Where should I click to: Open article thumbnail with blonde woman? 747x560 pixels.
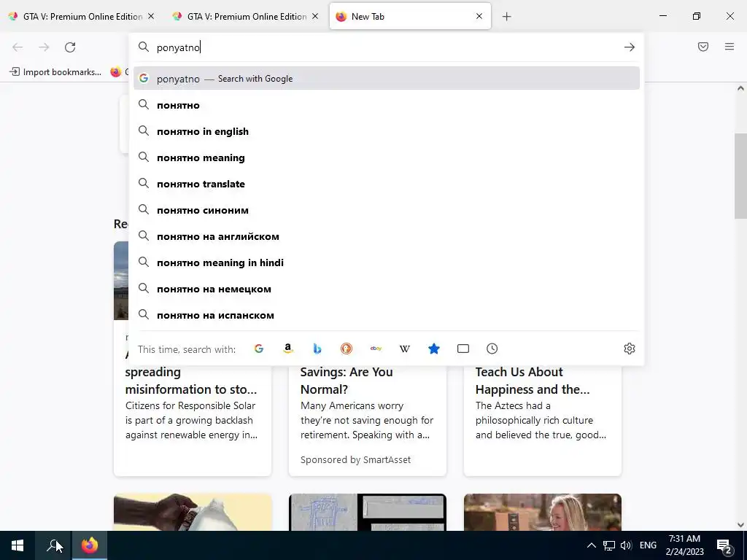(x=543, y=513)
